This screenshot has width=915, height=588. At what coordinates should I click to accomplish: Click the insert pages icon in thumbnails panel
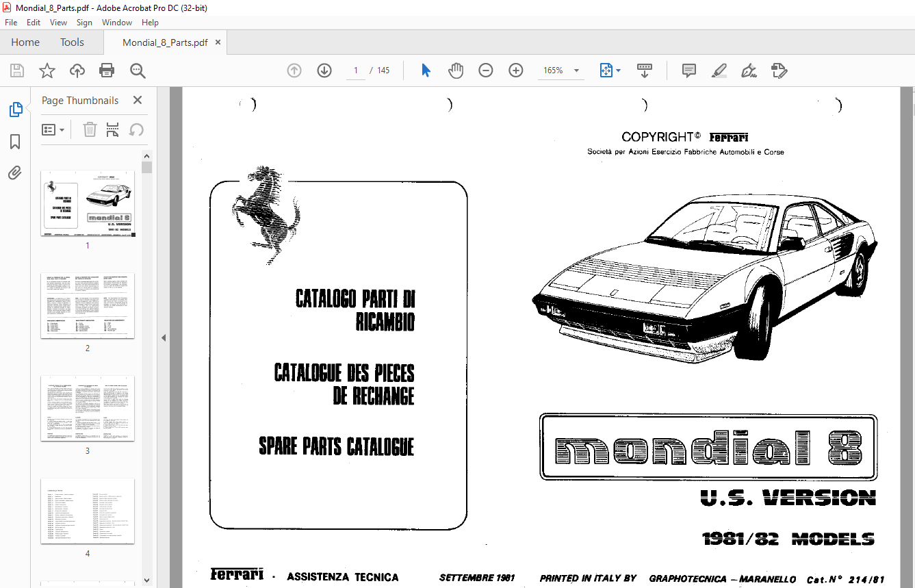click(x=113, y=129)
